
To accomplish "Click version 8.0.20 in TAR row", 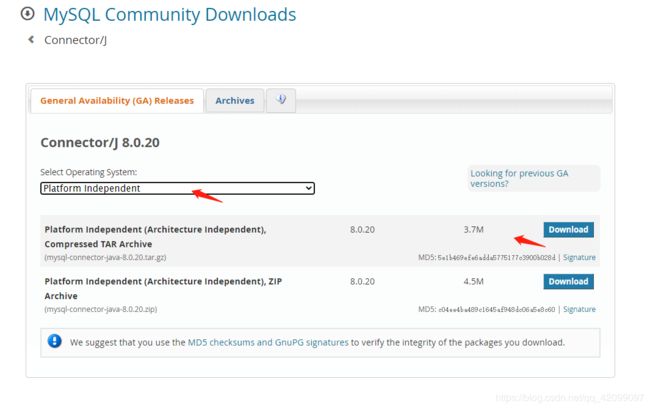I will click(362, 230).
